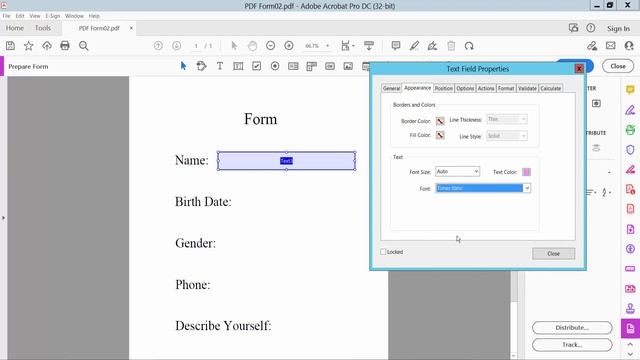Go to next page arrow icon

coord(176,46)
